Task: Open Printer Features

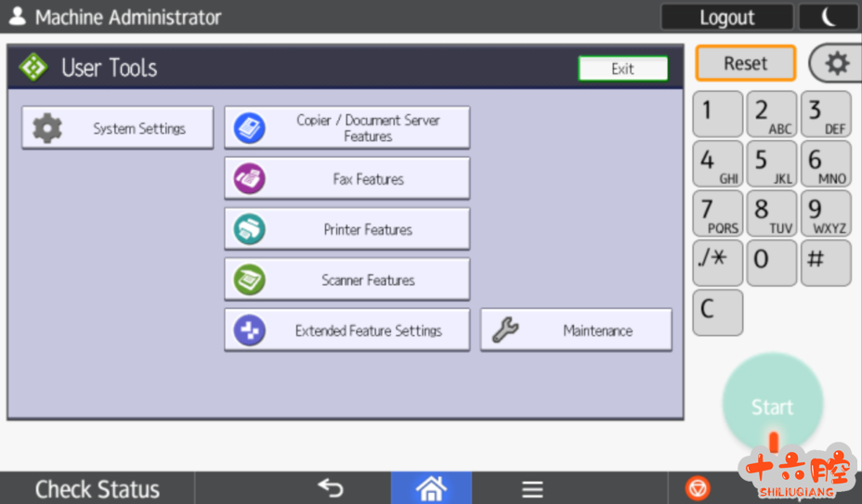Action: [346, 229]
